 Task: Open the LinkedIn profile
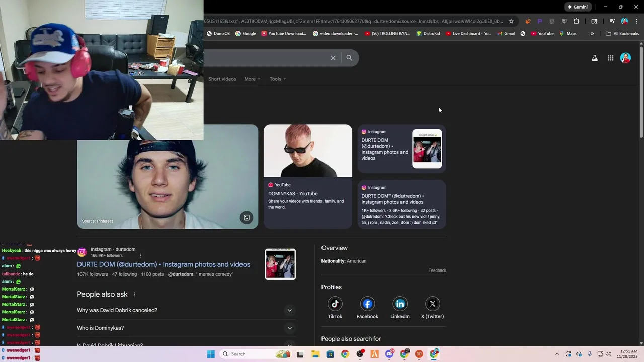[x=400, y=308]
